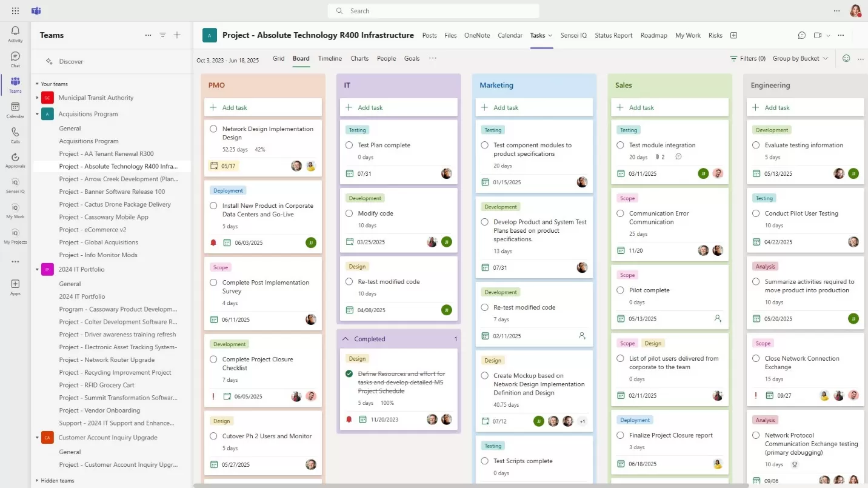This screenshot has height=488, width=868.
Task: Mark Test component modules task as complete
Action: [484, 145]
